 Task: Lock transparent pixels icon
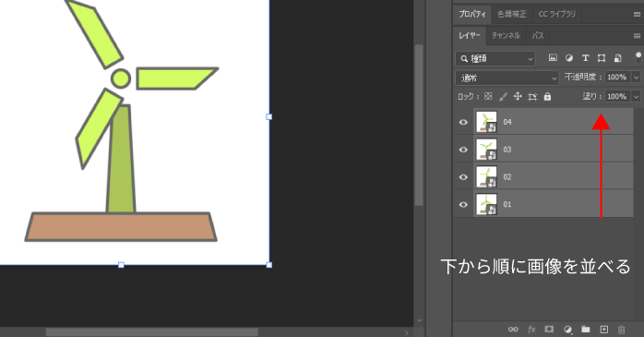488,96
